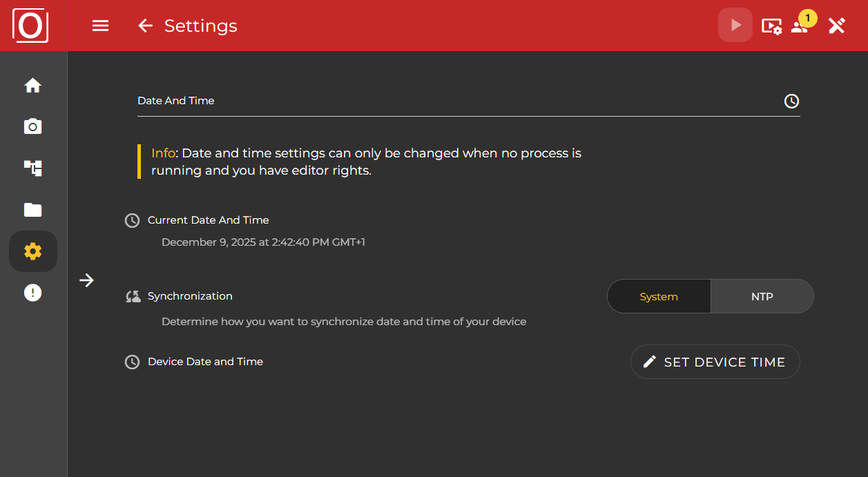Open the camera view
Viewport: 868px width, 477px height.
32,126
